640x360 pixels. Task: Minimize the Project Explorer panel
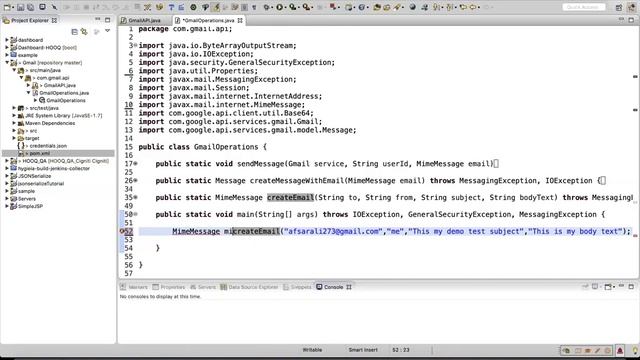(x=98, y=20)
